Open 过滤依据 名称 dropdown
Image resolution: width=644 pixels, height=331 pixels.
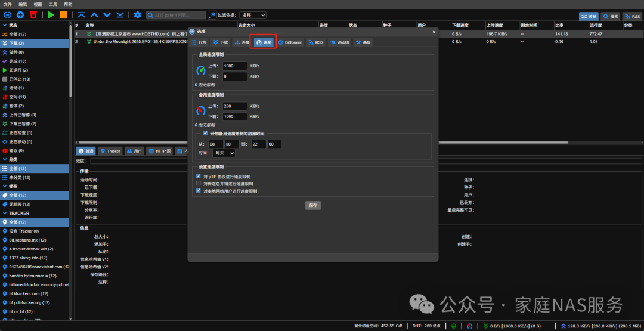click(x=253, y=15)
